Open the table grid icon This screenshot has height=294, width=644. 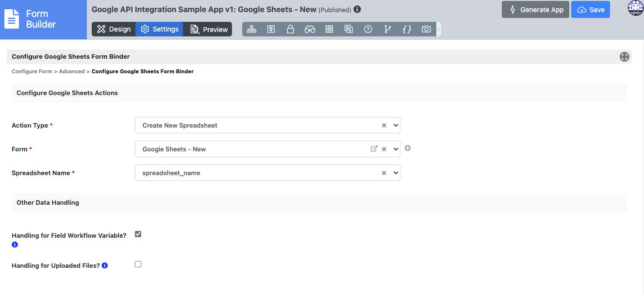(x=329, y=29)
